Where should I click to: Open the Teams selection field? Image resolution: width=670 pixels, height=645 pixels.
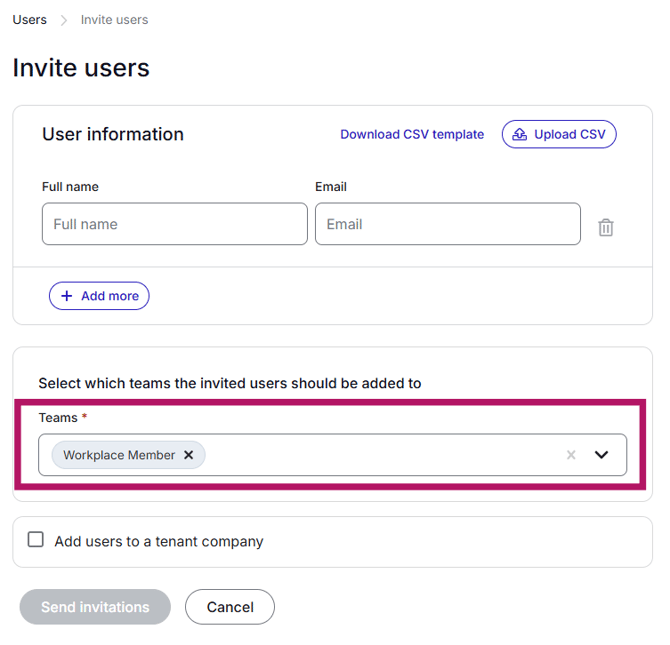pyautogui.click(x=380, y=455)
